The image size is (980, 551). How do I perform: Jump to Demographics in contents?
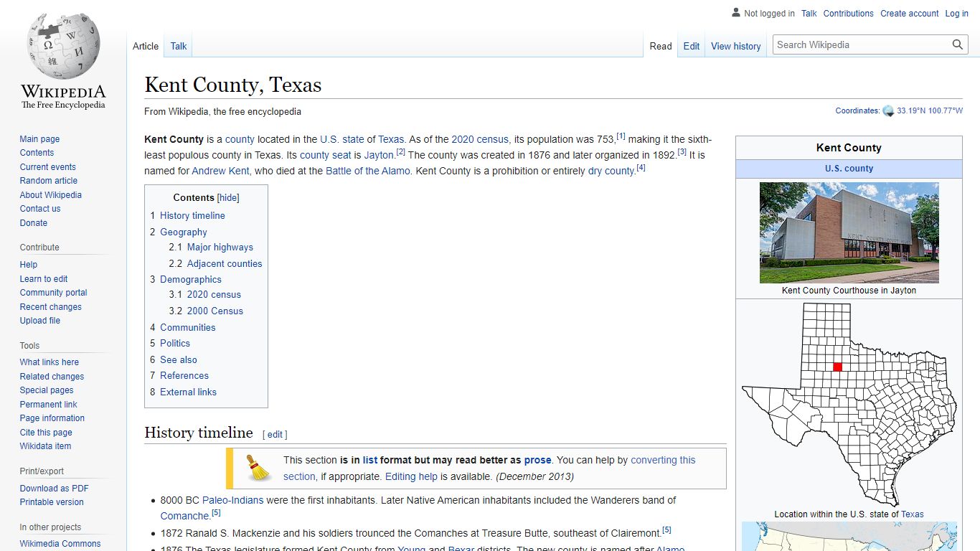click(x=191, y=279)
